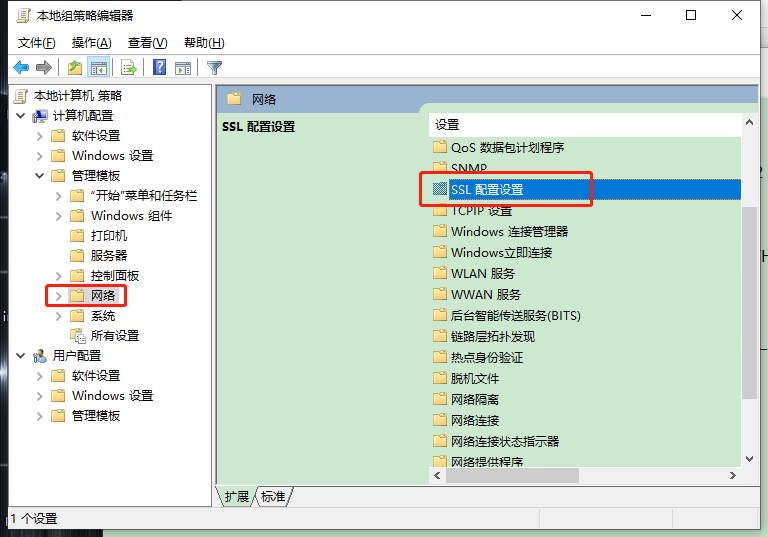Click the 服务器 folder icon
The height and width of the screenshot is (537, 768).
(77, 255)
